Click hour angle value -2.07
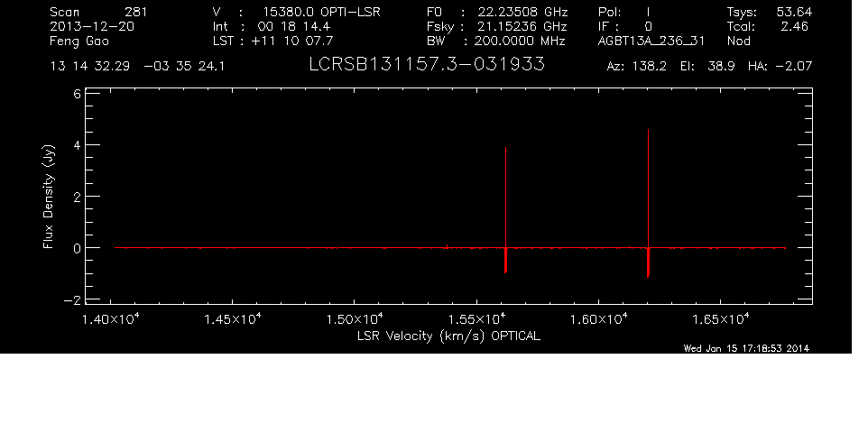Image resolution: width=868 pixels, height=442 pixels. (794, 67)
